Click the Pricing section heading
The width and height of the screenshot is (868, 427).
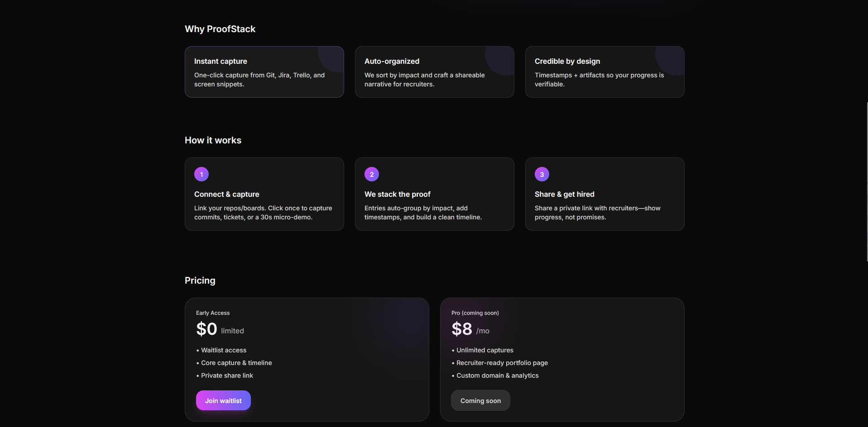[200, 280]
